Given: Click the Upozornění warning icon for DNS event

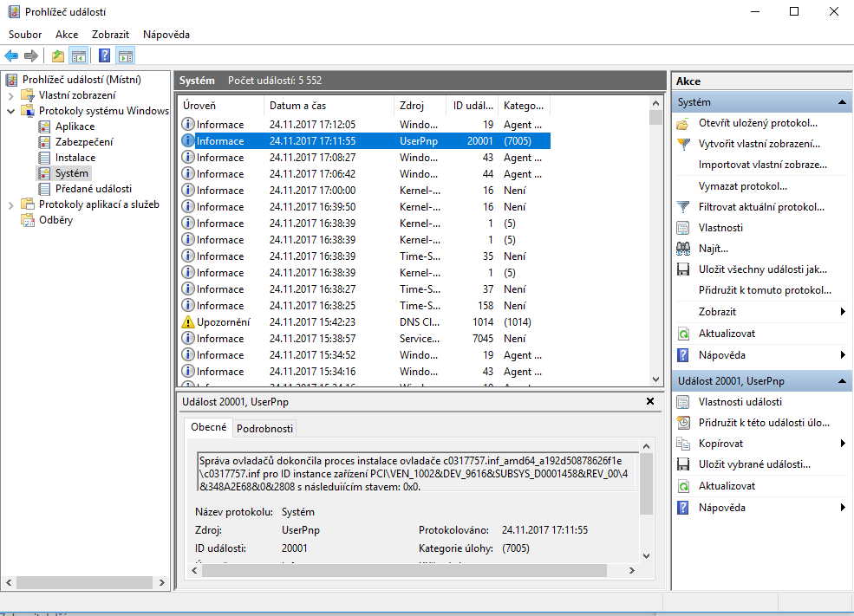Looking at the screenshot, I should coord(188,322).
